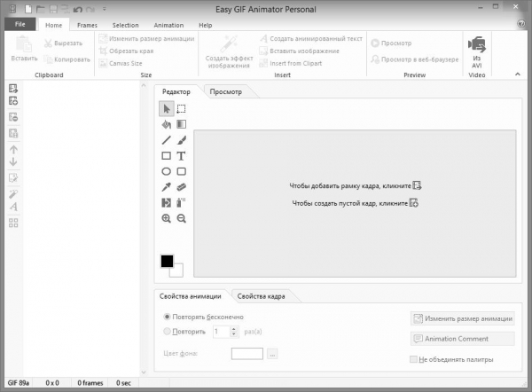
Task: Select the line drawing tool
Action: point(167,140)
